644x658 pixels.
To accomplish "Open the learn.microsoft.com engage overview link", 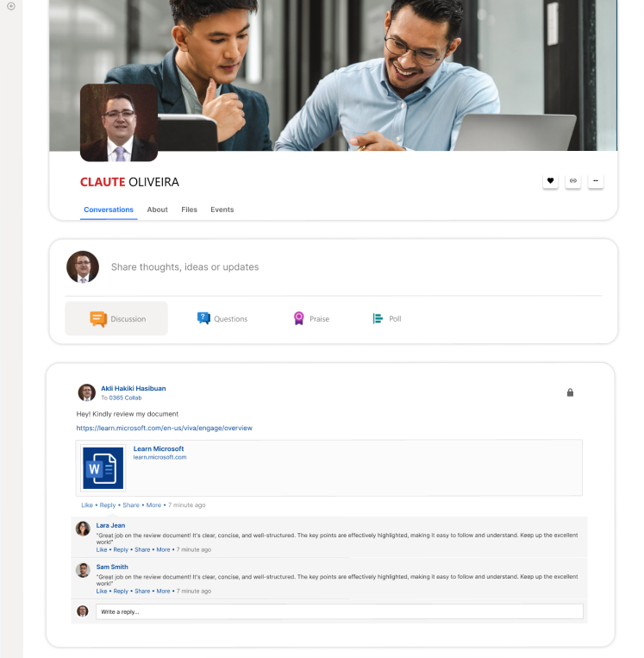I will pos(164,428).
